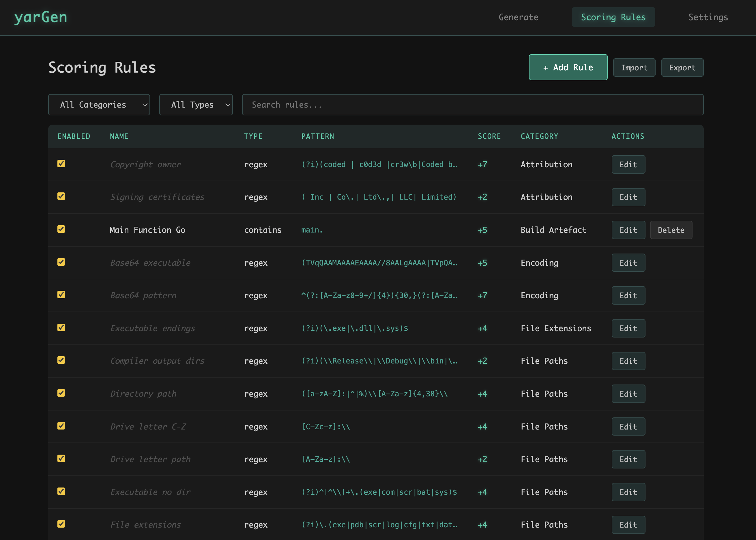Click the 'Build Artefact' category cell
The width and height of the screenshot is (756, 540).
(x=553, y=230)
